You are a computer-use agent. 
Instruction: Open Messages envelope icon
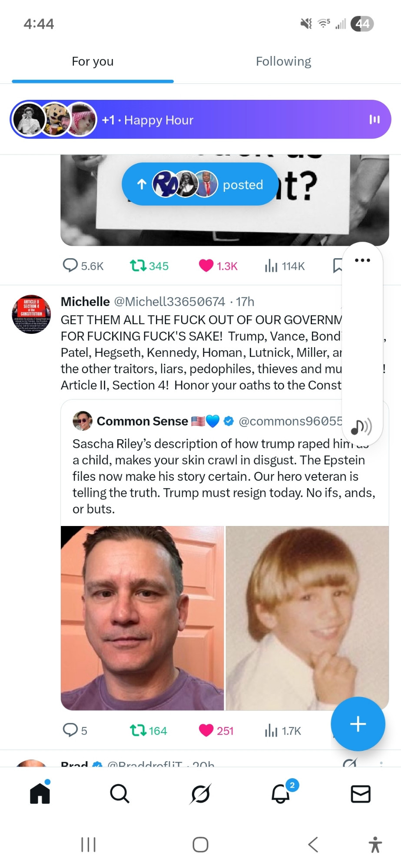point(361,794)
